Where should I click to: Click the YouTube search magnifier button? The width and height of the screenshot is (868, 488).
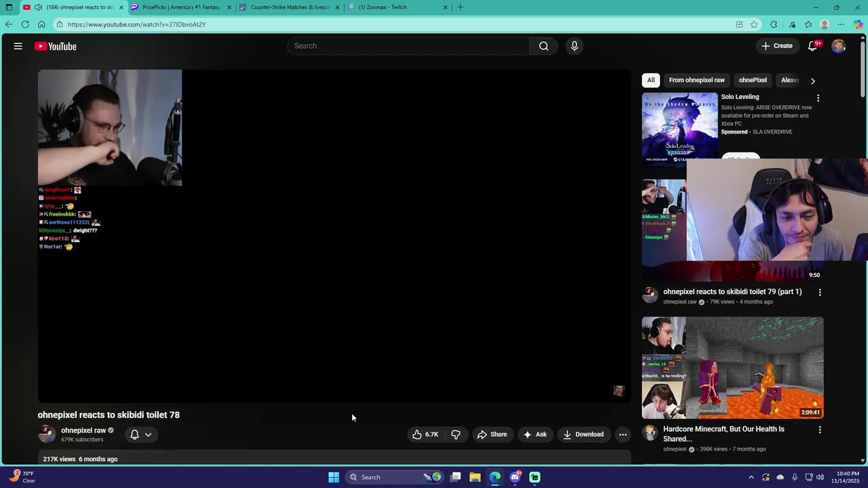point(544,46)
